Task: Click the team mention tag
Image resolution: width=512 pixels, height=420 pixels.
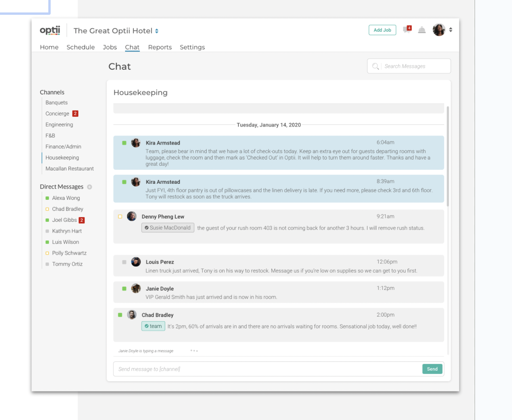Action: click(x=153, y=326)
